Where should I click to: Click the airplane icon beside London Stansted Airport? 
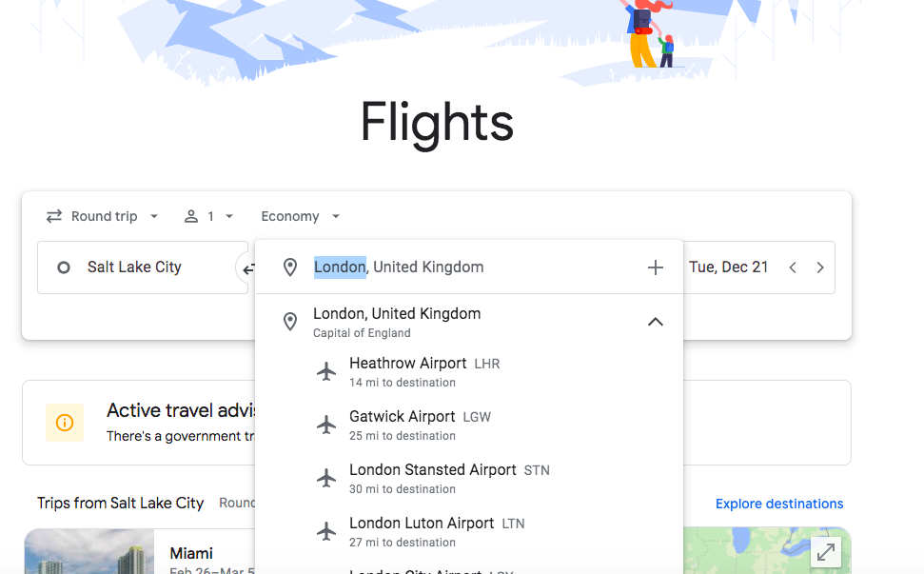click(x=326, y=478)
